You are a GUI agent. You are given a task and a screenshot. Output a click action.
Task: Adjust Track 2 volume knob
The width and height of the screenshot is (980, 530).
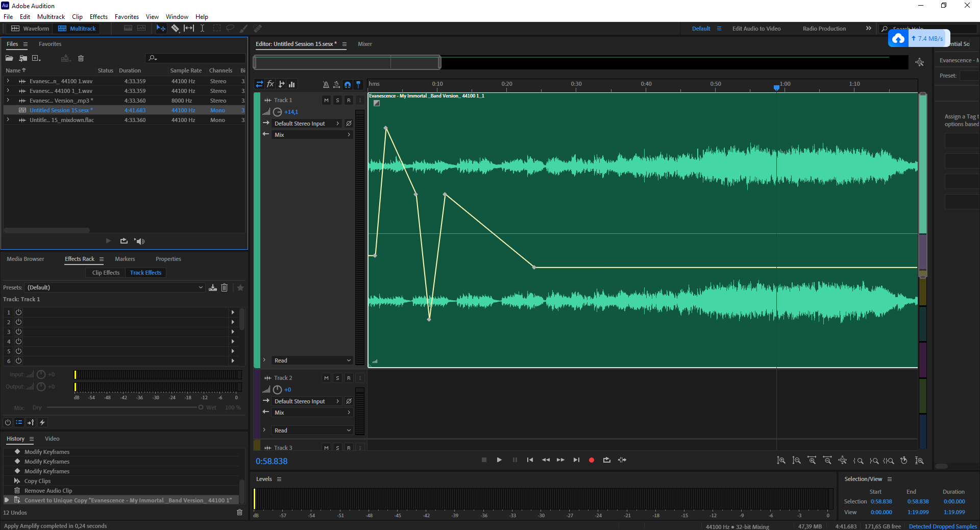(278, 390)
